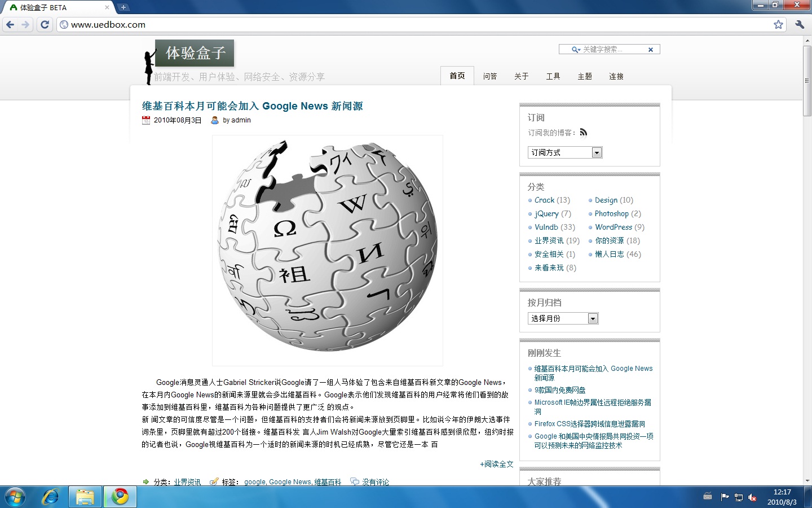
Task: Click the keyboard icon in system tray
Action: [708, 497]
